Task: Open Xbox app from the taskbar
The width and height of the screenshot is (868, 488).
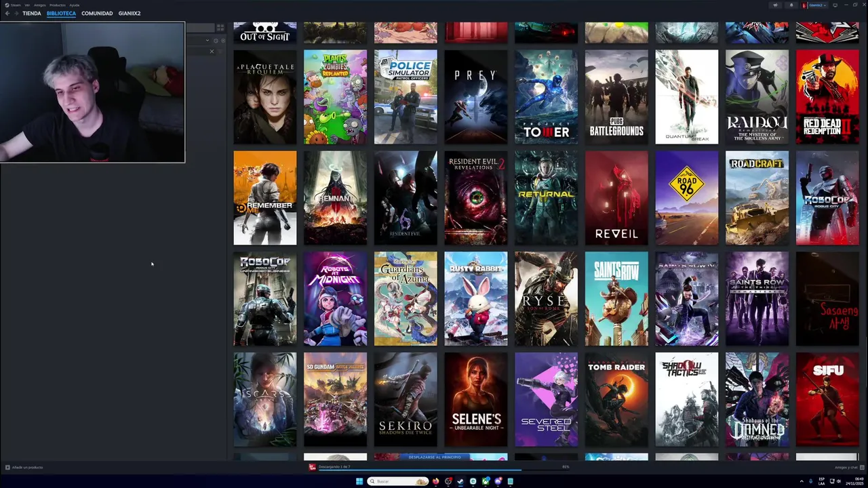Action: tap(486, 481)
